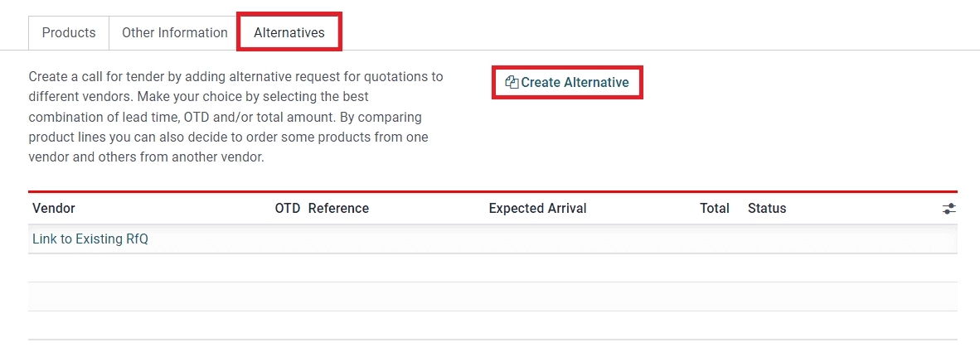The height and width of the screenshot is (352, 980).
Task: Open the Other Information tab
Action: tap(174, 33)
